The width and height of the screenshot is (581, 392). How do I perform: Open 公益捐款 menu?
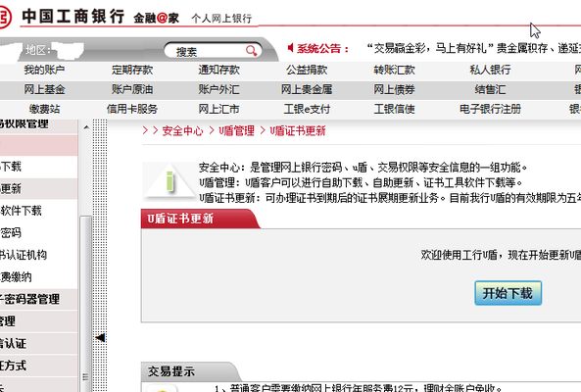[307, 70]
